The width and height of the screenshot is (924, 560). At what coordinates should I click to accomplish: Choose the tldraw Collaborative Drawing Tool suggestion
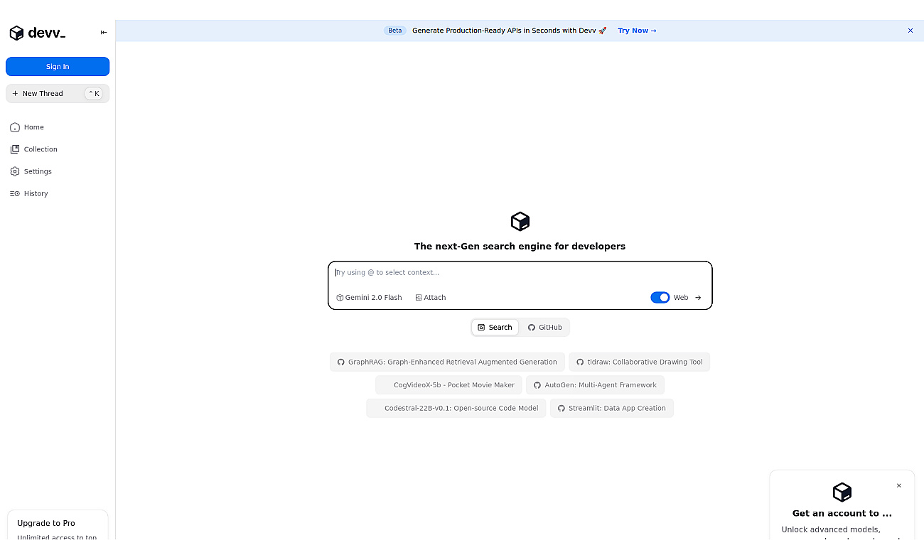tap(639, 362)
